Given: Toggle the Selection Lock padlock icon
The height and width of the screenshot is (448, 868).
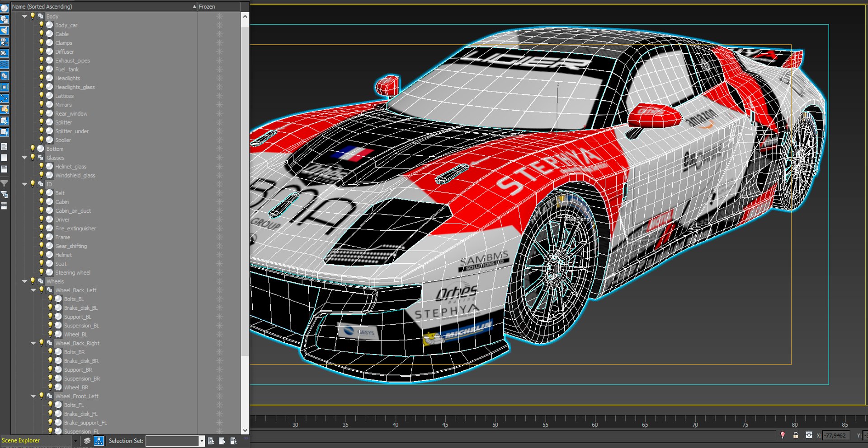Looking at the screenshot, I should tap(796, 435).
